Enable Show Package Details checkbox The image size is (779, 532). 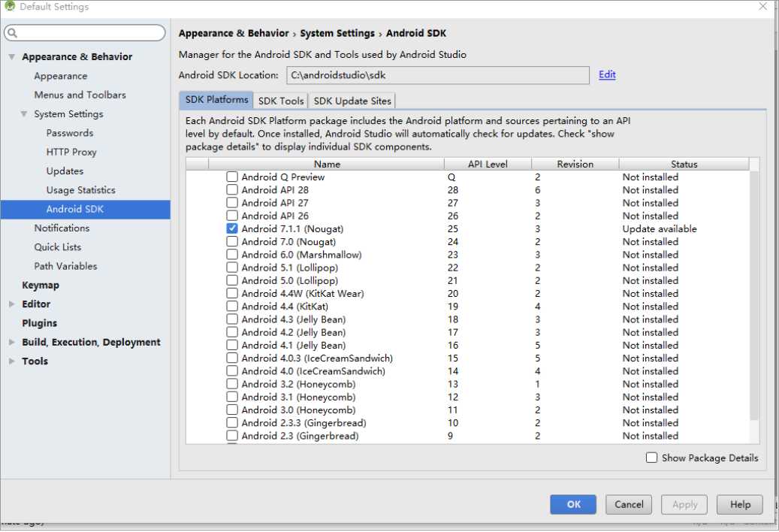click(x=651, y=458)
